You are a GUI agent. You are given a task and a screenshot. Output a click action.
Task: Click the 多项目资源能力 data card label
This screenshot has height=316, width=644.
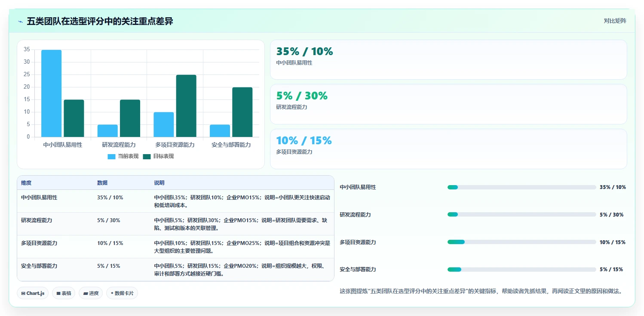[294, 152]
